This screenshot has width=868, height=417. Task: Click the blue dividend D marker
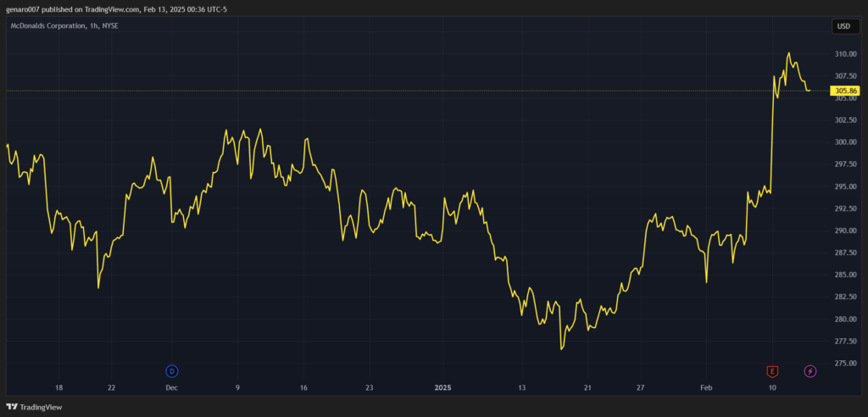[x=172, y=370]
